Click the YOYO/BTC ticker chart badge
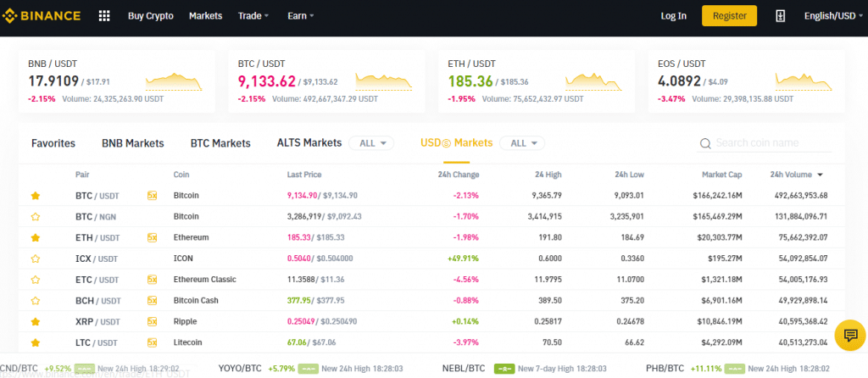This screenshot has height=378, width=868. pyautogui.click(x=308, y=368)
